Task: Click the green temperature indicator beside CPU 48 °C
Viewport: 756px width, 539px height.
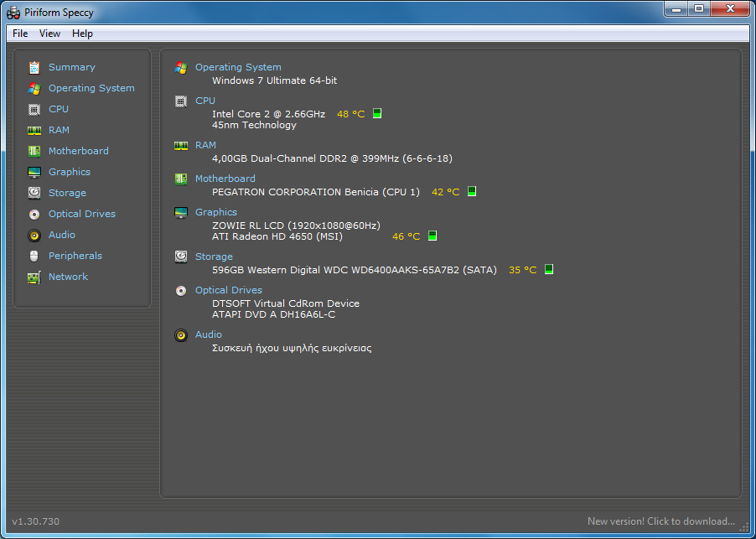Action: click(x=377, y=113)
